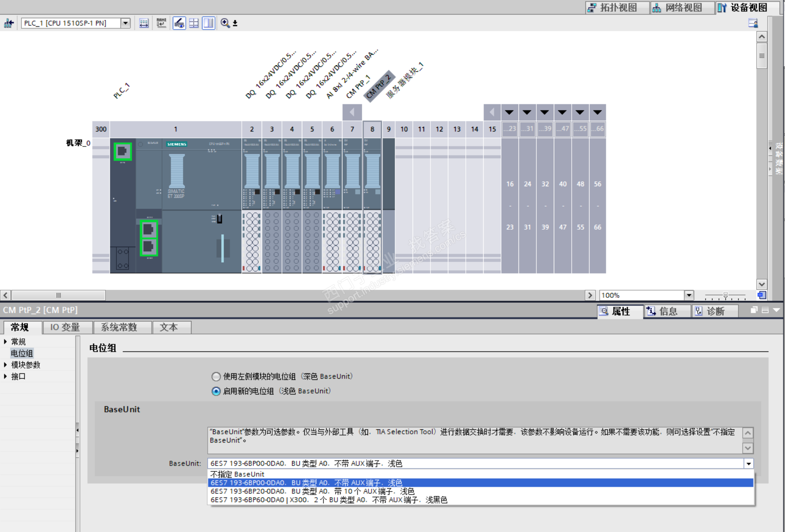Click the zoom overview icon beside slider

point(761,295)
